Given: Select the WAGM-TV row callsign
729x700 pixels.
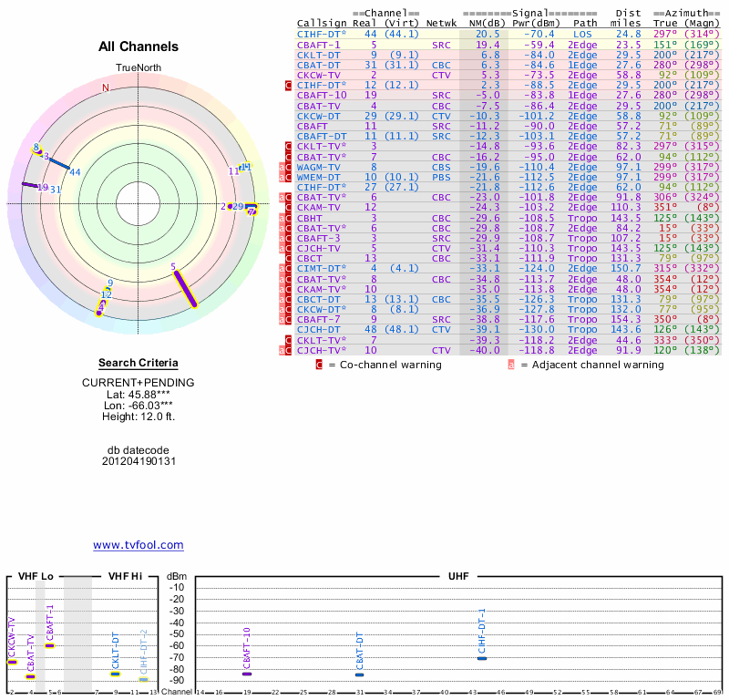Looking at the screenshot, I should coord(318,167).
